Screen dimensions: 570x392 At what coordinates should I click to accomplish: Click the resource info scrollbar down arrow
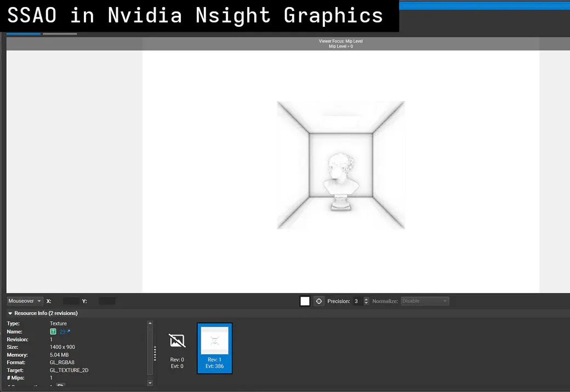pos(150,383)
